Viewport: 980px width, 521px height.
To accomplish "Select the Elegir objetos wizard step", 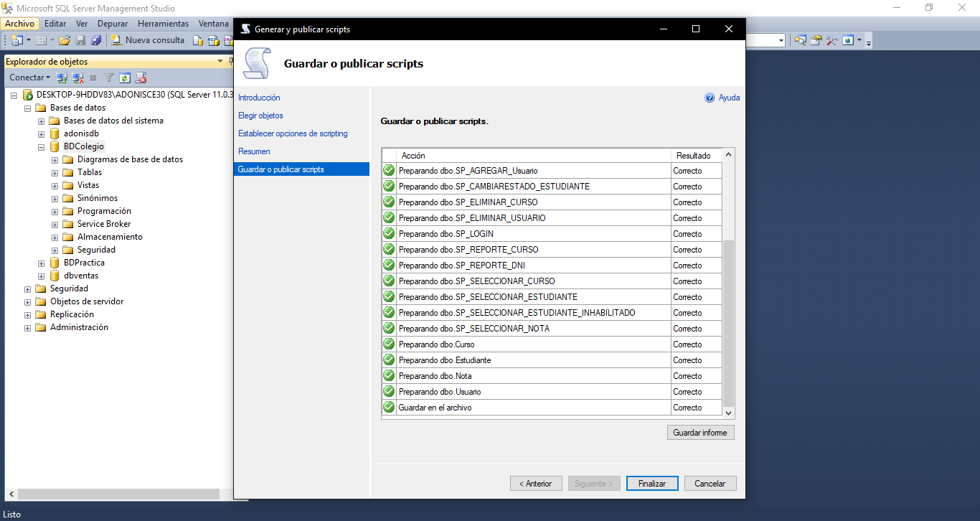I will pos(261,115).
